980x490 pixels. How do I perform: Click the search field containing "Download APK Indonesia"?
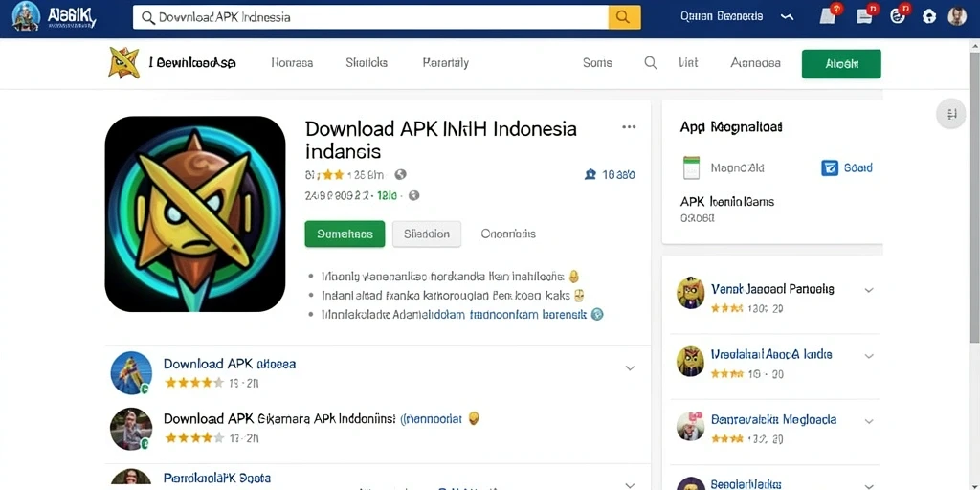point(370,17)
